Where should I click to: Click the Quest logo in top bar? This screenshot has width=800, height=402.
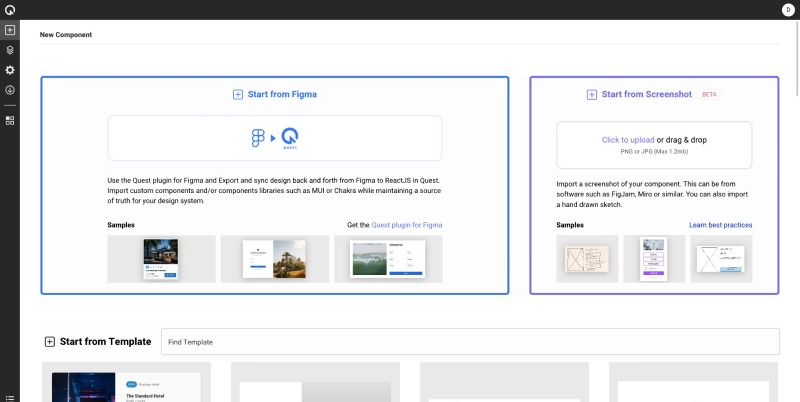tap(10, 10)
